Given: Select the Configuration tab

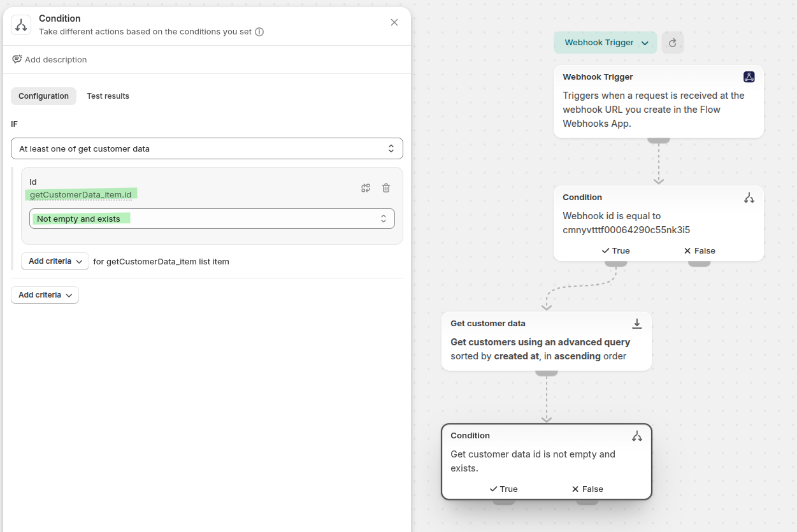Looking at the screenshot, I should coord(43,96).
